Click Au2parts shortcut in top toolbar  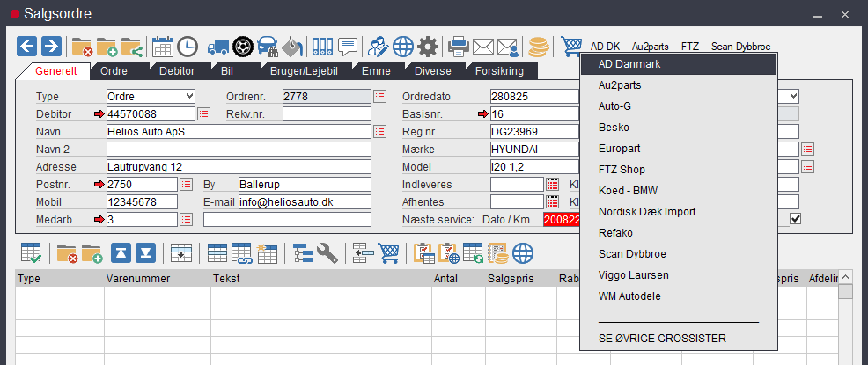(650, 47)
